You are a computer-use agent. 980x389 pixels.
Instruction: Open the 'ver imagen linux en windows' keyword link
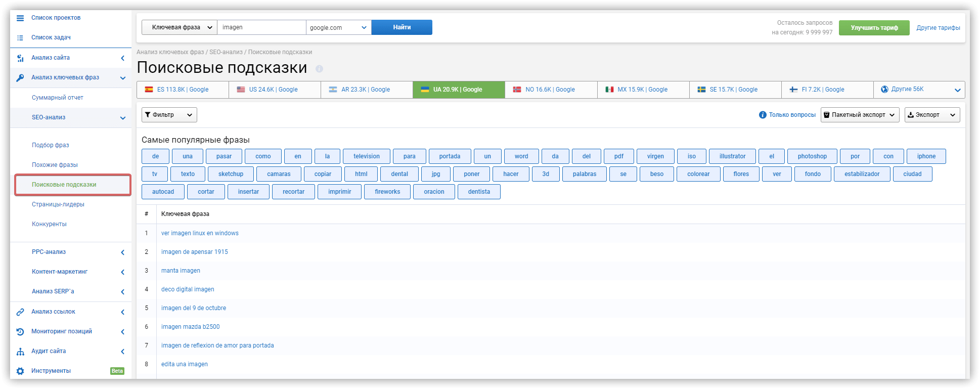pos(200,233)
